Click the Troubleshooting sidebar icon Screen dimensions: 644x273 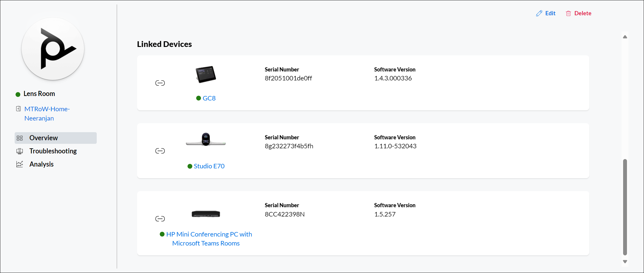[20, 151]
